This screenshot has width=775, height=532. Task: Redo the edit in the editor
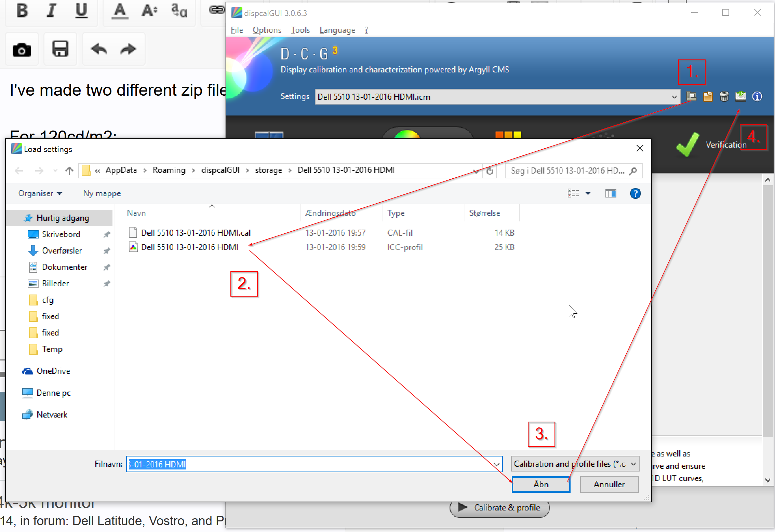(128, 49)
